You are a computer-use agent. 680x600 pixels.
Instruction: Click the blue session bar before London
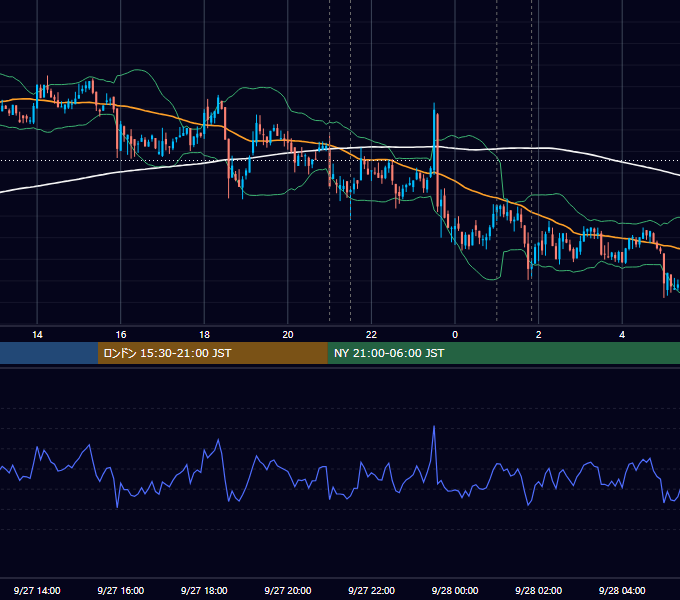[49, 353]
